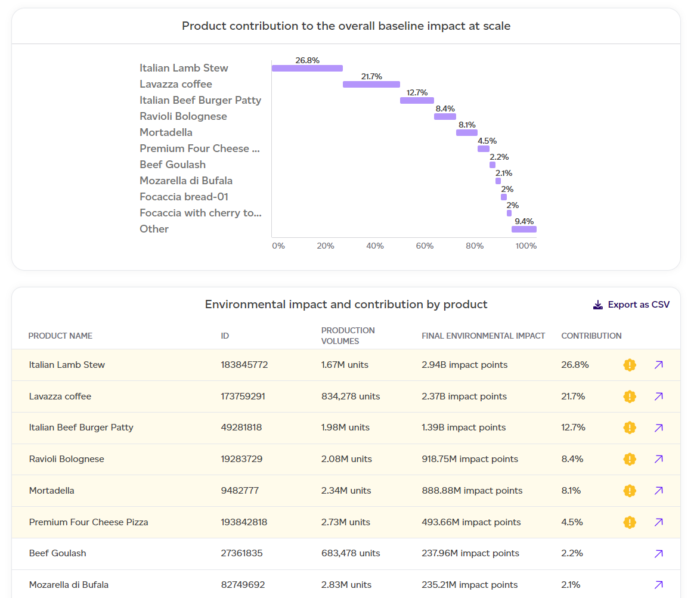Click Premium Four Cheese Pizza table name
This screenshot has width=700, height=598.
(x=88, y=522)
